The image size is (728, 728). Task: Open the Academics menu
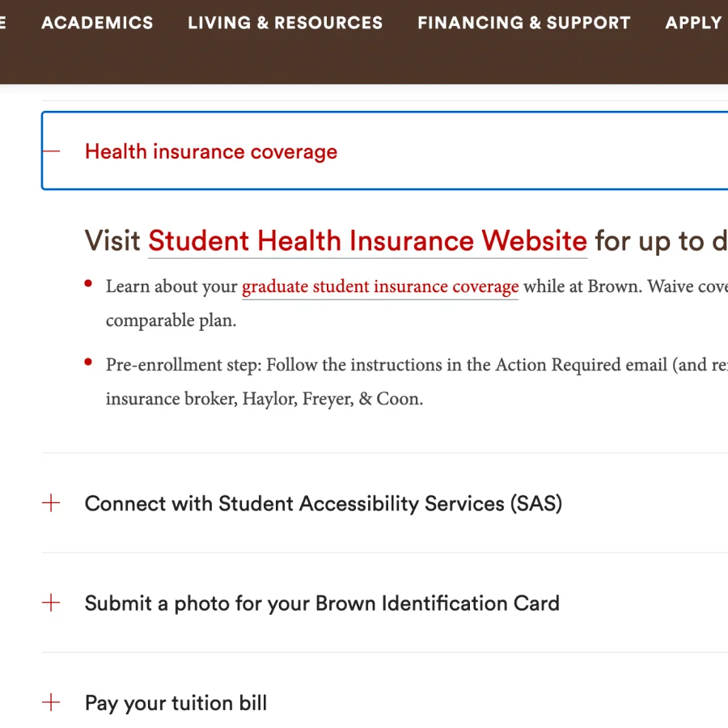coord(97,23)
